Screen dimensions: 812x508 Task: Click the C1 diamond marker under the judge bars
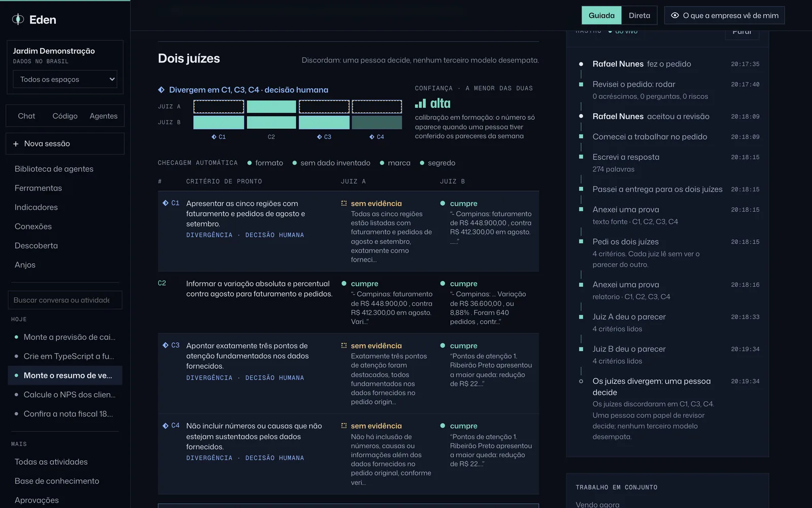(x=214, y=137)
